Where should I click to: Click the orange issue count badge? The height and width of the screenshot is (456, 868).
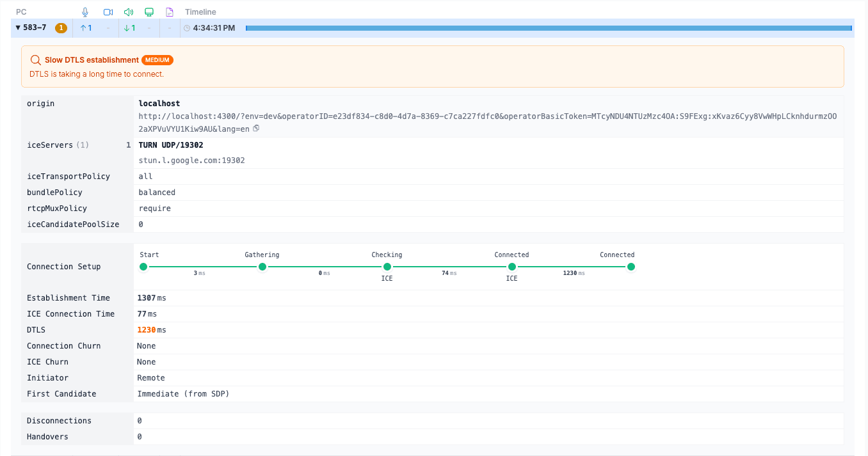[61, 28]
